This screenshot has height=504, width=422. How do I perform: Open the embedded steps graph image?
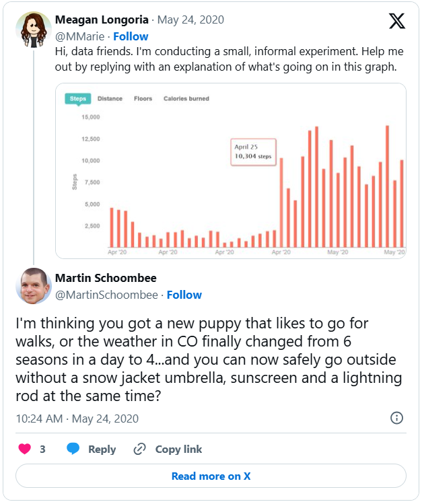coord(231,171)
